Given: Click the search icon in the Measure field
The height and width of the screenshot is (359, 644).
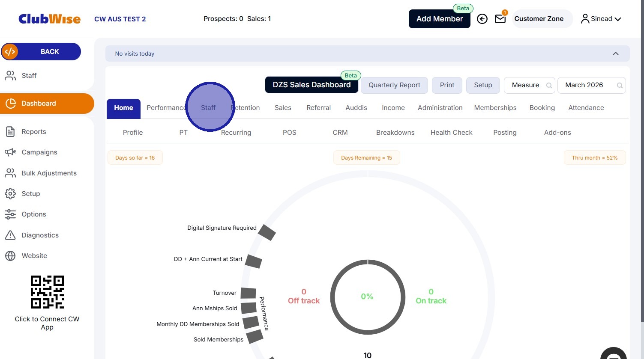Looking at the screenshot, I should (x=549, y=86).
